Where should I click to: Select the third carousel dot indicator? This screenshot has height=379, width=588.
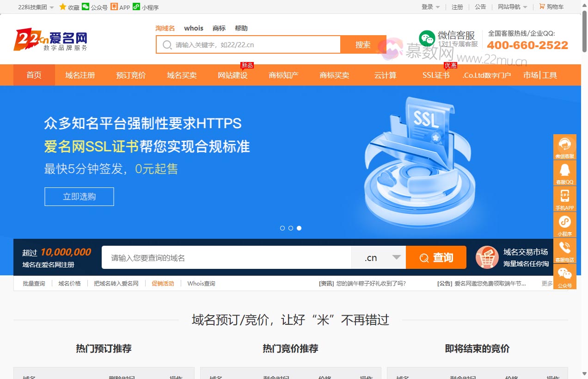click(x=299, y=228)
